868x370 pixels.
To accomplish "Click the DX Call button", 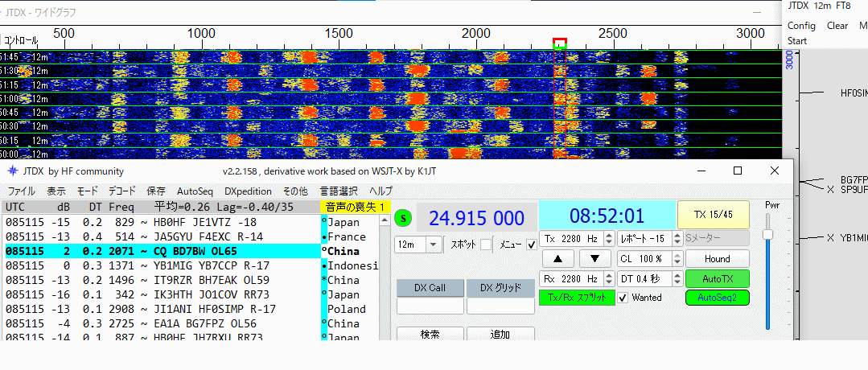I will click(430, 288).
